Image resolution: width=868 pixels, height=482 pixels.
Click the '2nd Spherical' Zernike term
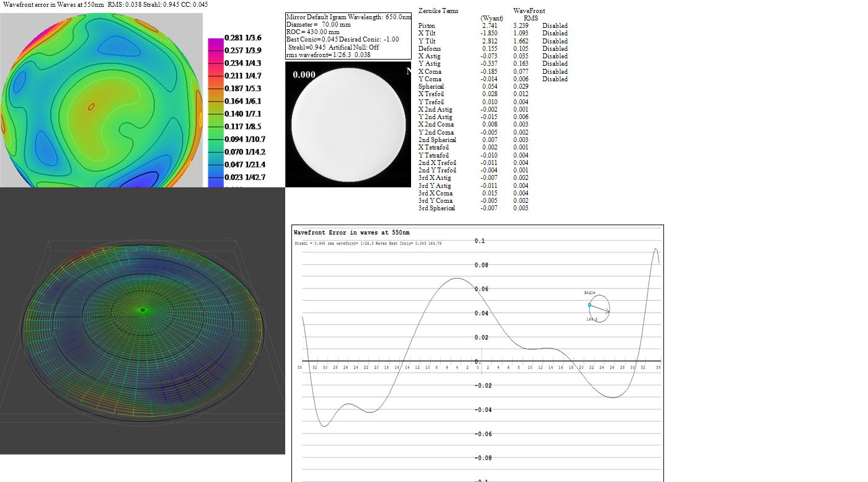click(x=437, y=140)
